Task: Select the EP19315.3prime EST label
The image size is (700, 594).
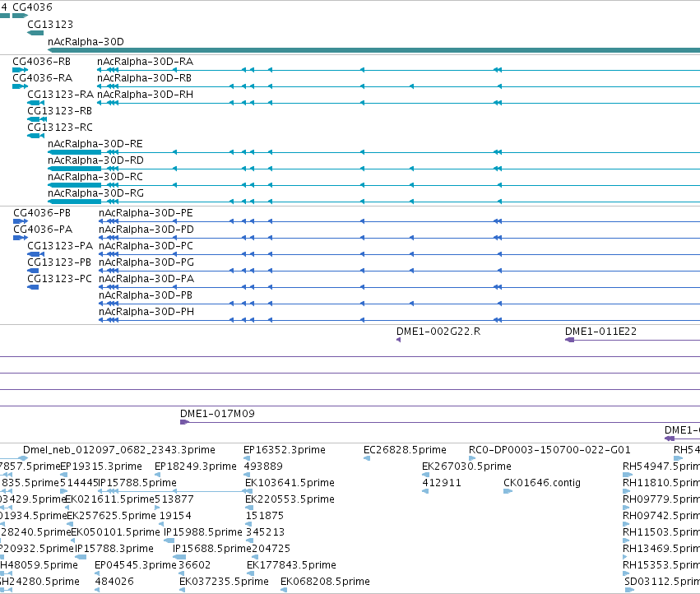Action: coord(101,466)
